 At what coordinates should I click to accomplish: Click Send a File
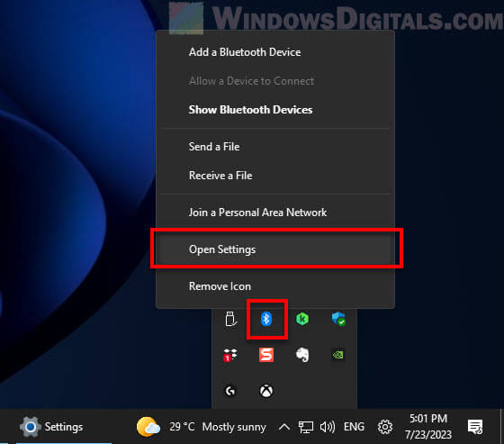(x=275, y=147)
